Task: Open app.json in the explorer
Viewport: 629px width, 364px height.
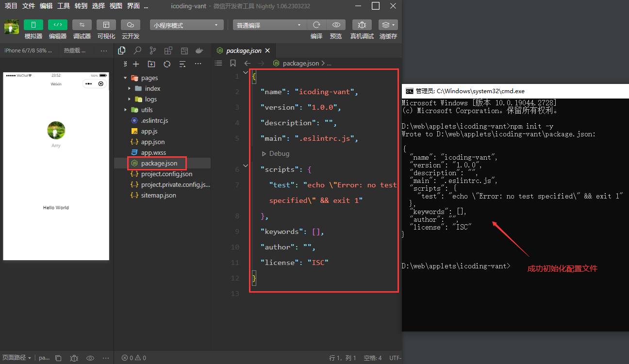Action: [152, 142]
